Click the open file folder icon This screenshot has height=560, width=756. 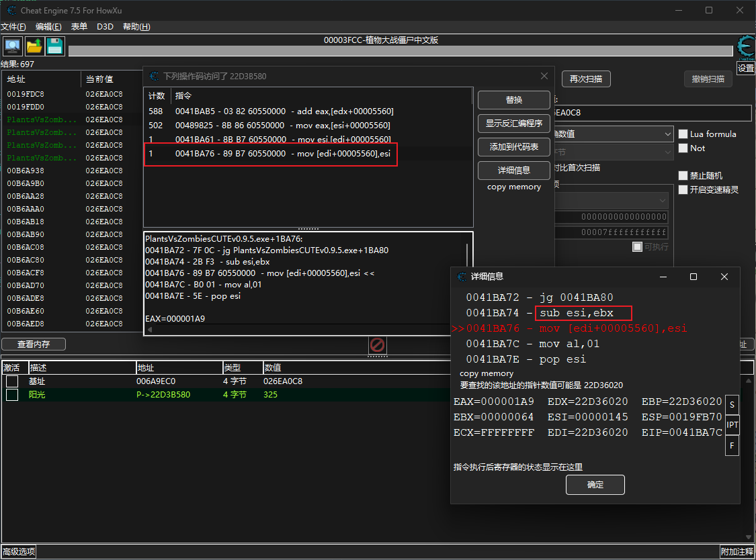tap(34, 46)
